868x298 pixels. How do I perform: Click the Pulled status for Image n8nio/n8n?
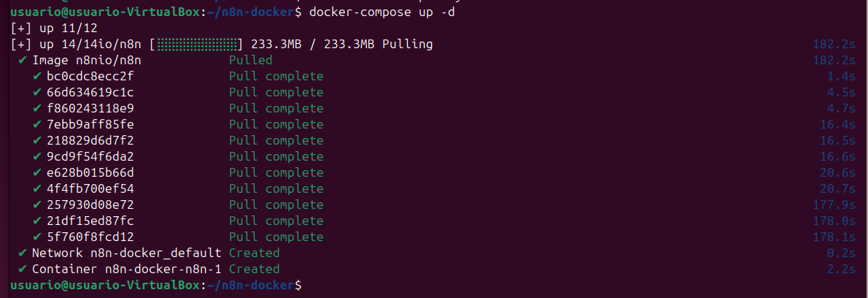click(x=250, y=60)
